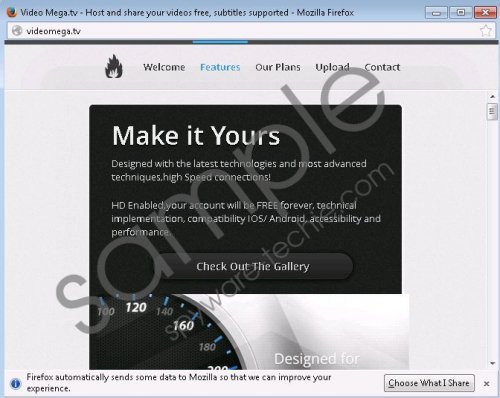The height and width of the screenshot is (398, 500).
Task: Click scrollbar up arrow
Action: 492,97
